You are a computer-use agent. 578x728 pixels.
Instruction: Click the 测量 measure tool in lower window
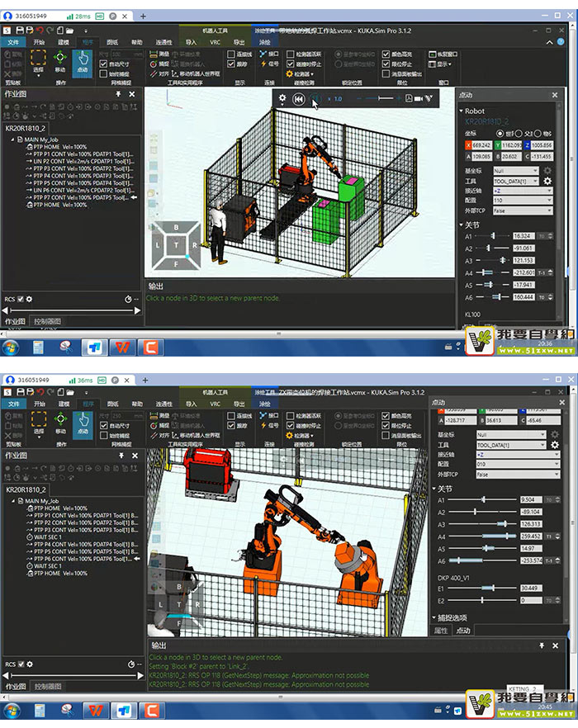point(160,415)
